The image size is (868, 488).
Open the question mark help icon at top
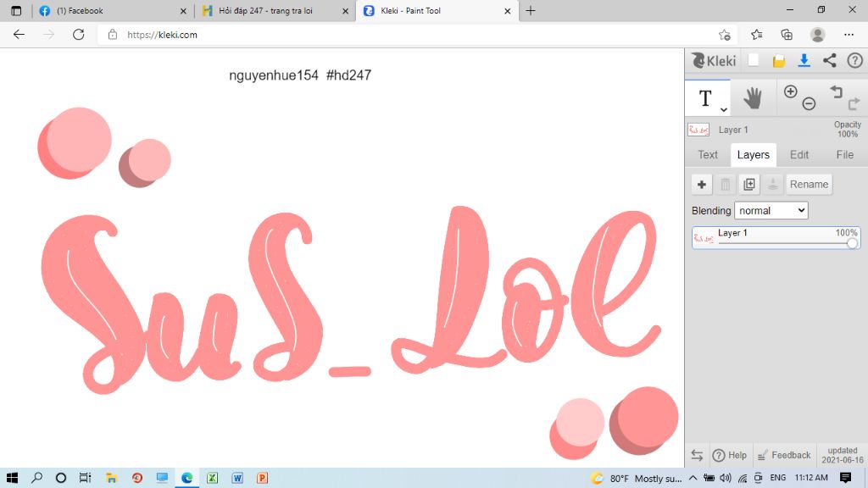coord(854,60)
